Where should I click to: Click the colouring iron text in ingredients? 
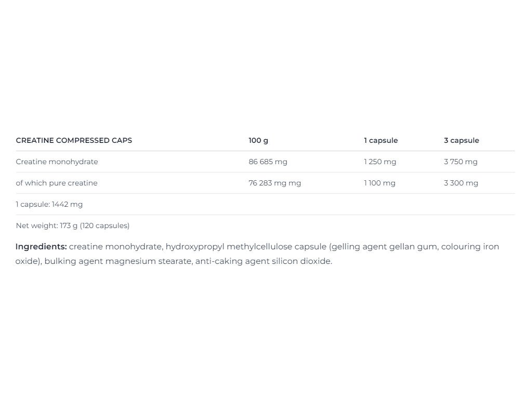click(x=470, y=247)
